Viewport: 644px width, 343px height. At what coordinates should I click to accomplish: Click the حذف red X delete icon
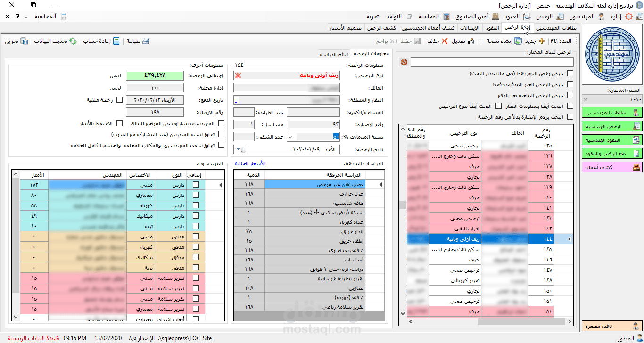pos(444,41)
